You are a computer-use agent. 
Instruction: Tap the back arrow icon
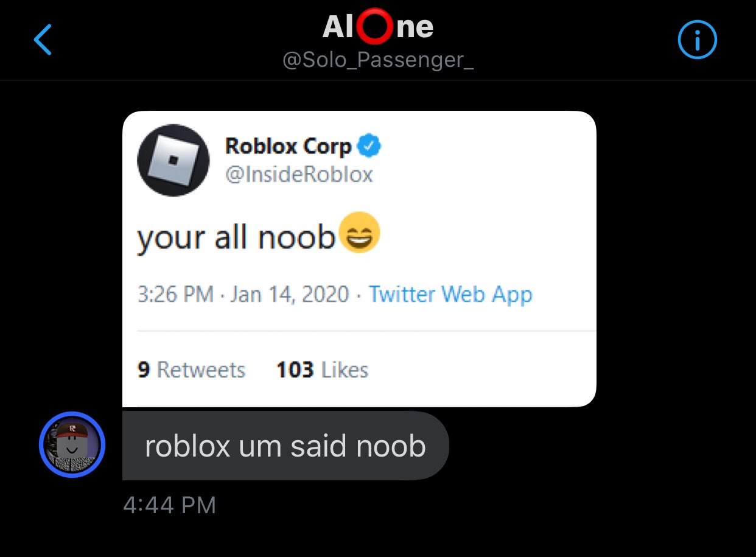pyautogui.click(x=43, y=40)
